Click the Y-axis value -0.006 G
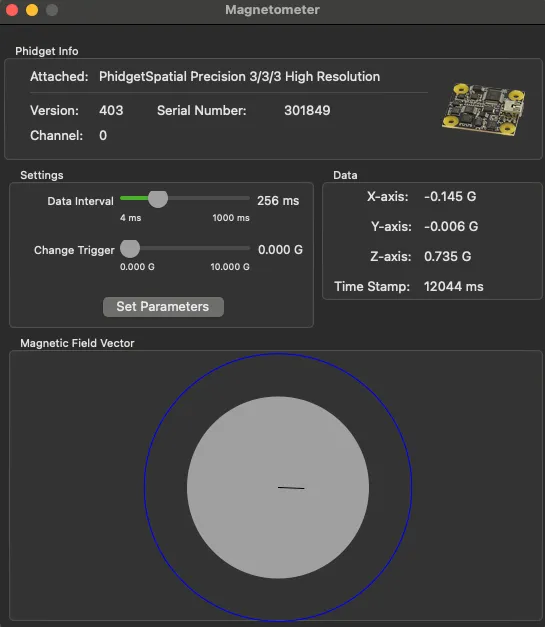The image size is (545, 627). tap(451, 226)
